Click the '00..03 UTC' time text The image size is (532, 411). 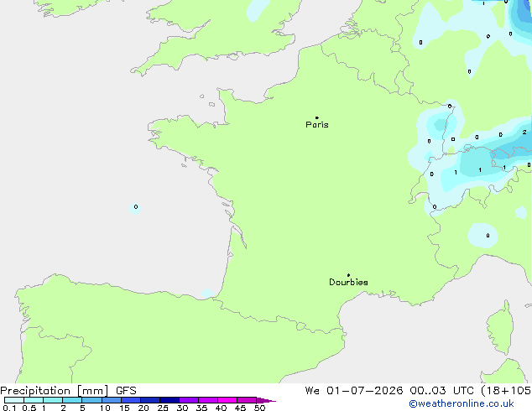pos(441,391)
